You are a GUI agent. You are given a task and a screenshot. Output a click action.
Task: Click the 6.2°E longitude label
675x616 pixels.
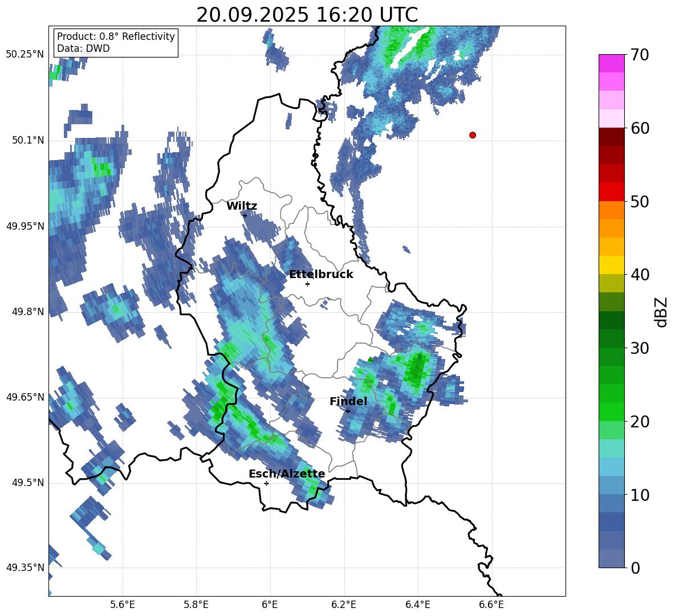[344, 605]
